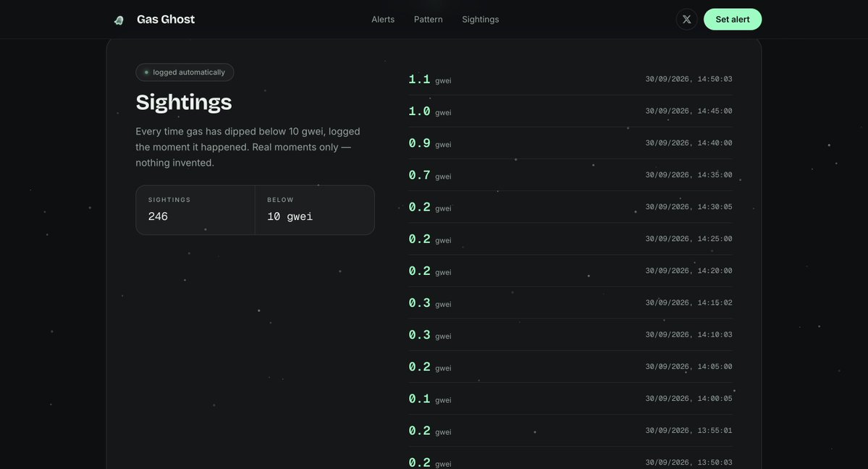Open the X (Twitter) profile icon
The image size is (868, 469).
pos(686,20)
